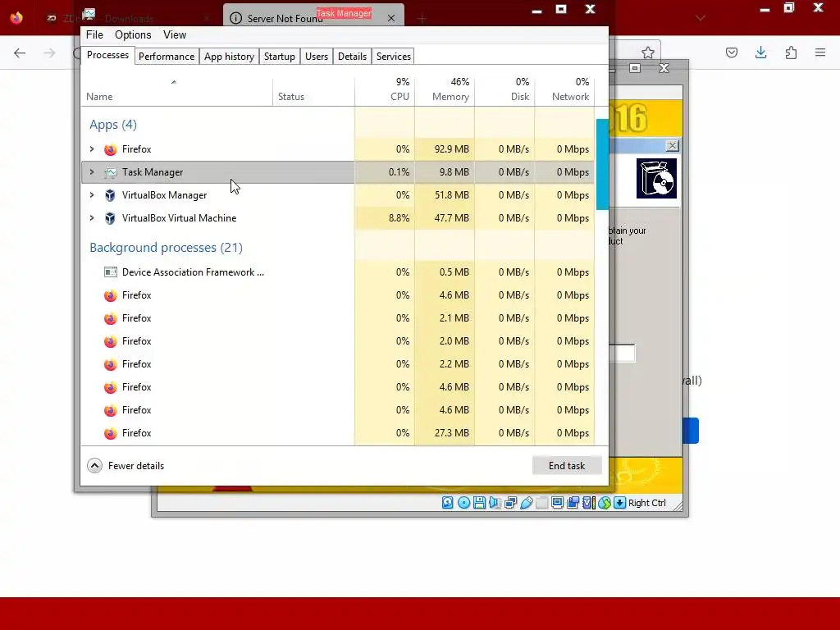Go back using Firefox back arrow
Image resolution: width=840 pixels, height=630 pixels.
tap(20, 52)
